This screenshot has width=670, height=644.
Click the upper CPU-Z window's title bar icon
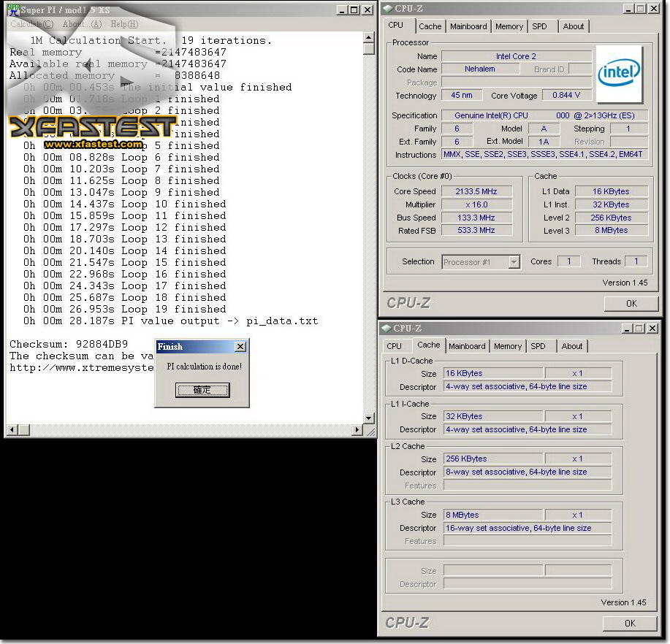tap(387, 9)
